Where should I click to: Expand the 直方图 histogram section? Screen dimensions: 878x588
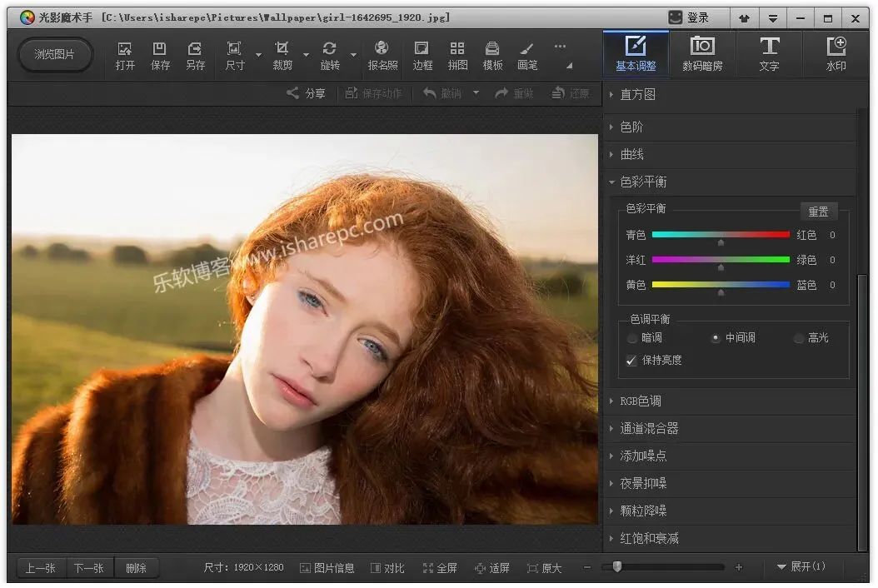[638, 94]
